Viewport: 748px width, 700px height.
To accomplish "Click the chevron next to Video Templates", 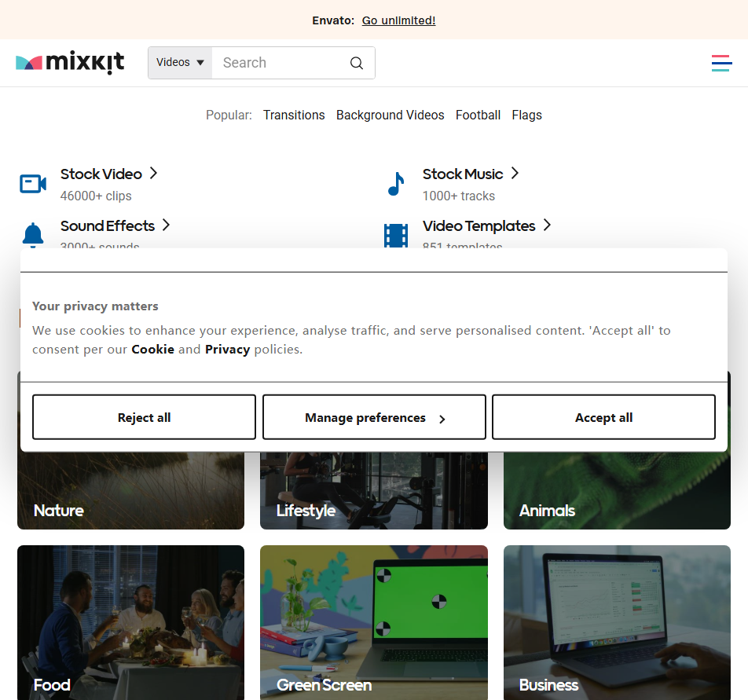I will point(547,225).
